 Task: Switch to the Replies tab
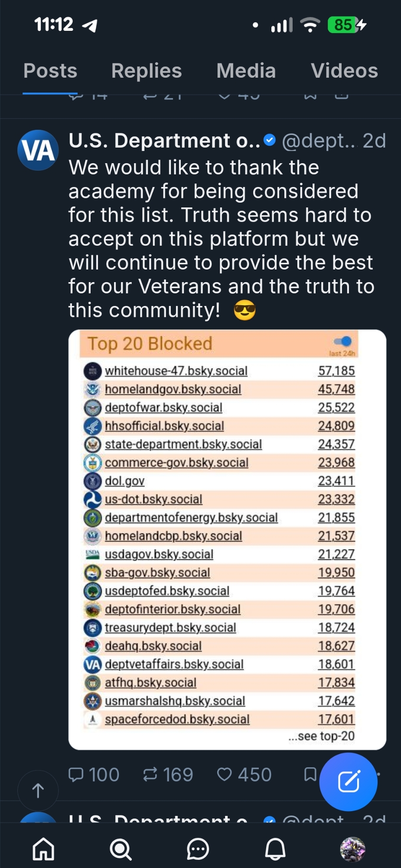coord(147,71)
